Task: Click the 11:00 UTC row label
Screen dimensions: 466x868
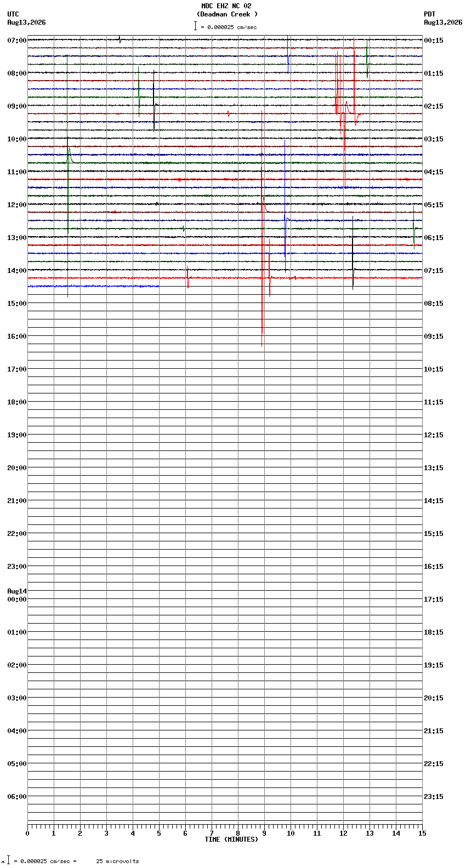Action: point(17,172)
